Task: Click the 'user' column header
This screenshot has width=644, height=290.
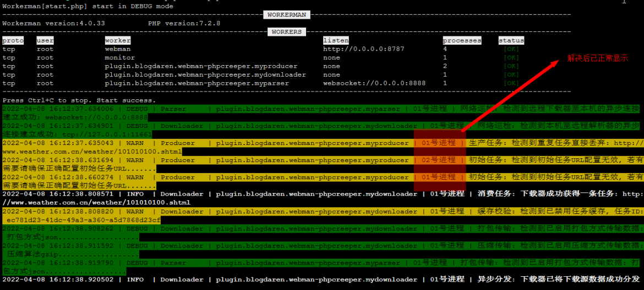Action: 45,41
